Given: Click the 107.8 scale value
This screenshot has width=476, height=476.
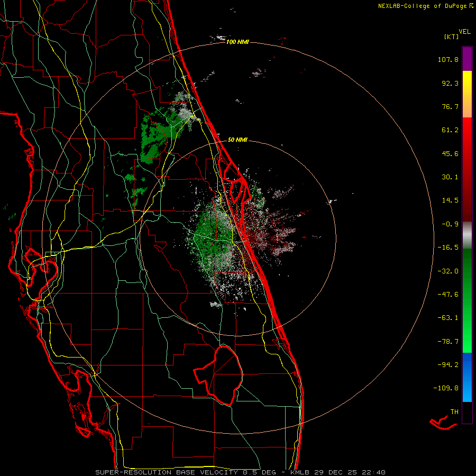Looking at the screenshot, I should click(448, 59).
